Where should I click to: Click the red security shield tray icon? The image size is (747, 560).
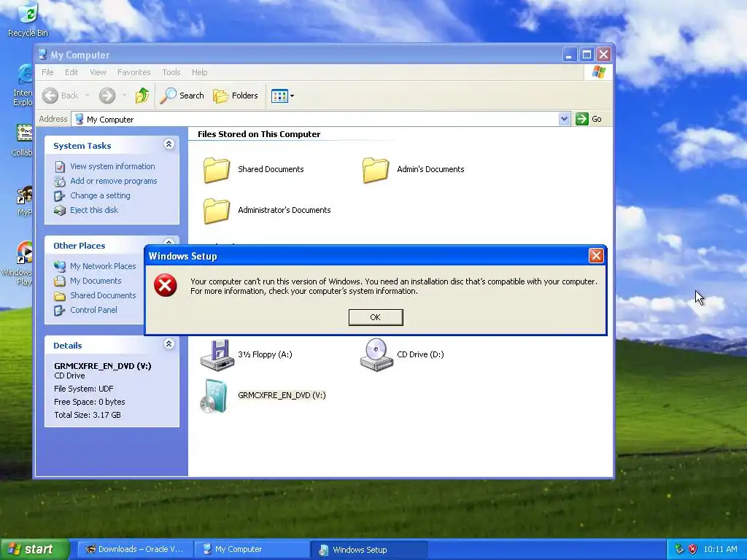[x=693, y=549]
